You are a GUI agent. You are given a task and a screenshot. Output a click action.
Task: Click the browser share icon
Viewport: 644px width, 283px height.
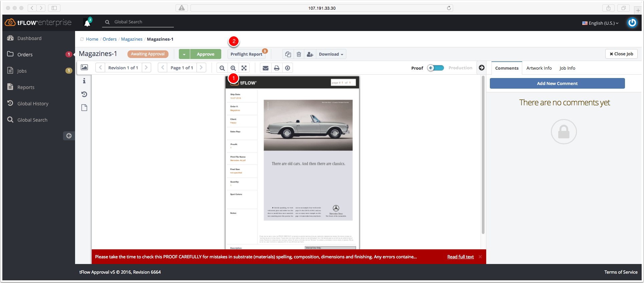pos(608,8)
